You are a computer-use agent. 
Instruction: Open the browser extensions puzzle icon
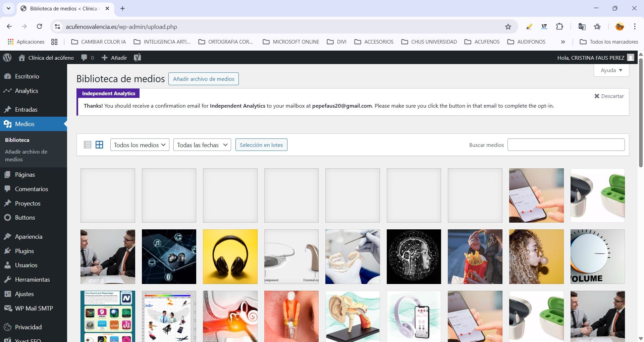point(559,26)
